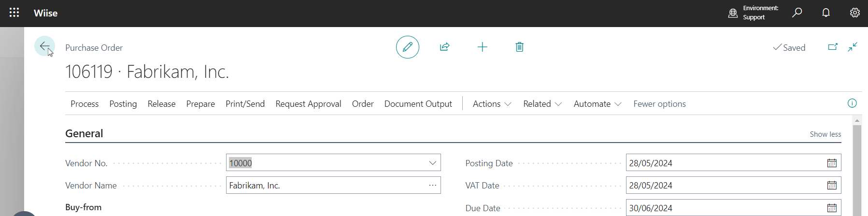Click the Saved status indicator

(x=789, y=47)
